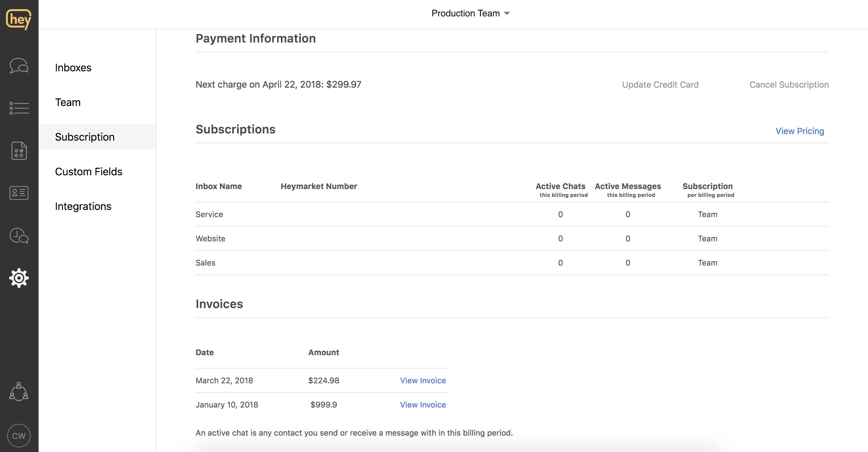Click Cancel Subscription
The image size is (868, 452).
(789, 85)
